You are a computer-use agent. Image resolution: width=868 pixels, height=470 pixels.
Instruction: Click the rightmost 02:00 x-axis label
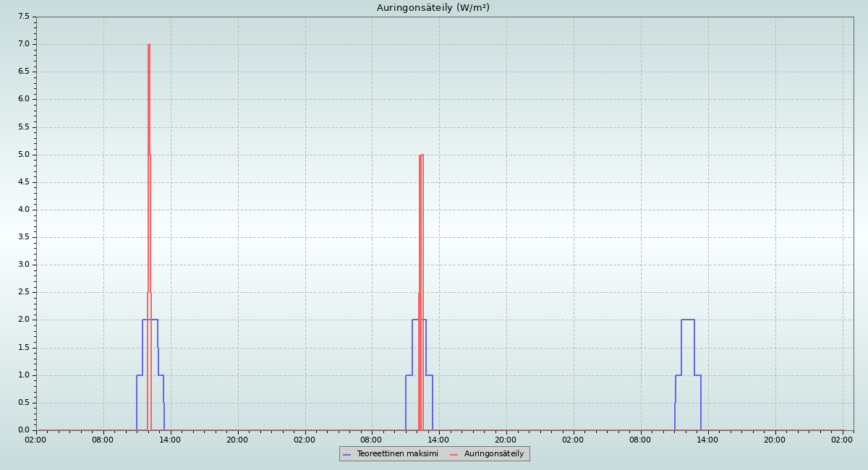(x=842, y=440)
